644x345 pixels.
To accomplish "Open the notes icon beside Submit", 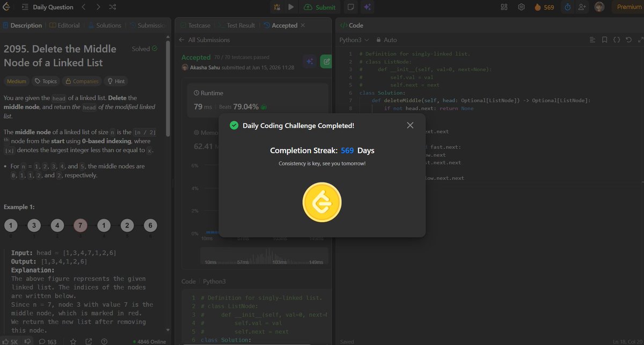I will coord(350,7).
